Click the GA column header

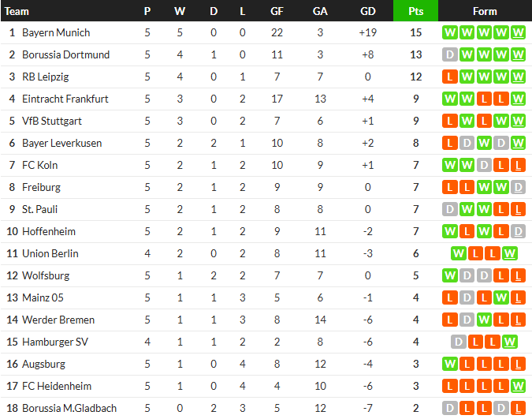(320, 11)
